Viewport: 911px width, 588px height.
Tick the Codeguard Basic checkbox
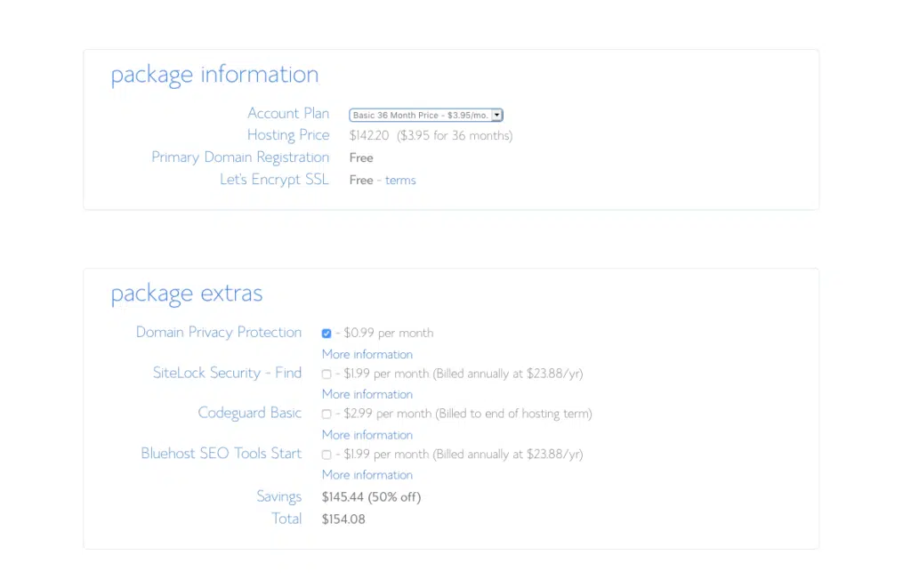pyautogui.click(x=327, y=414)
